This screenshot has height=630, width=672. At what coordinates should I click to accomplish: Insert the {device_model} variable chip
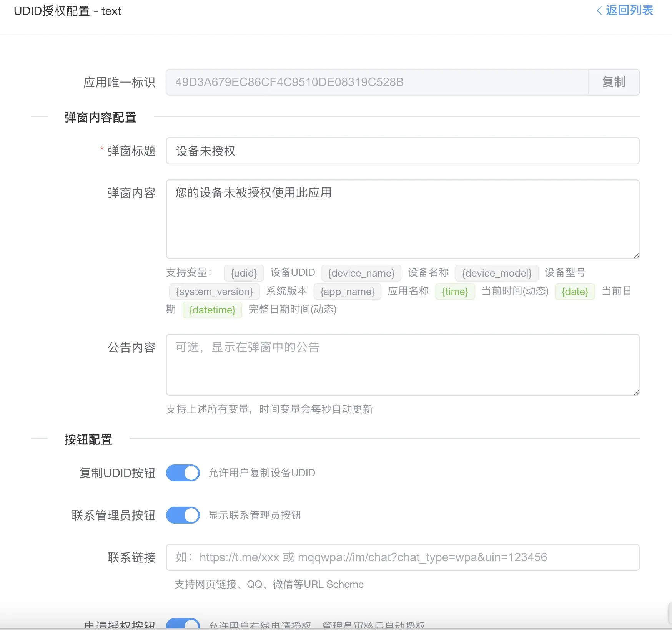[x=497, y=273]
